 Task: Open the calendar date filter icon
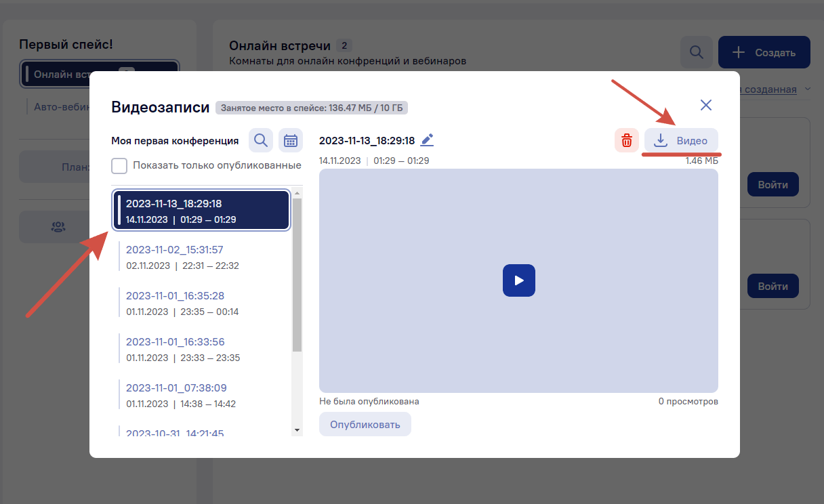click(x=291, y=141)
